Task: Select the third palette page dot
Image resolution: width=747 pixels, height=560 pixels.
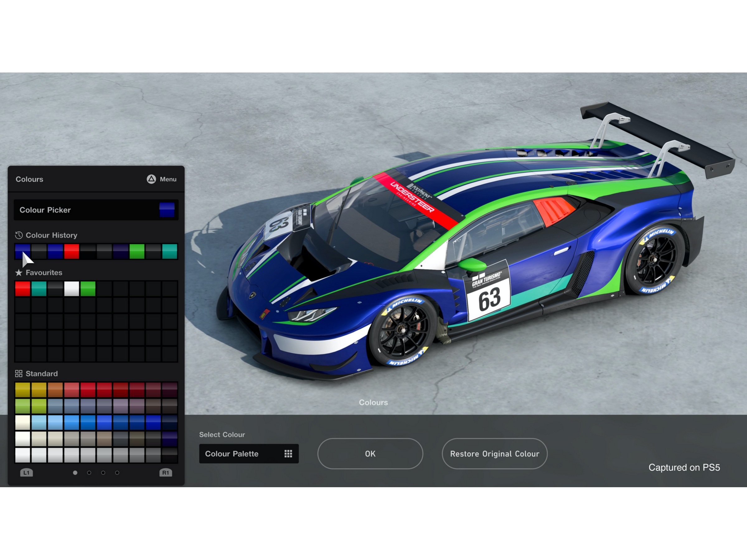Action: click(x=103, y=473)
